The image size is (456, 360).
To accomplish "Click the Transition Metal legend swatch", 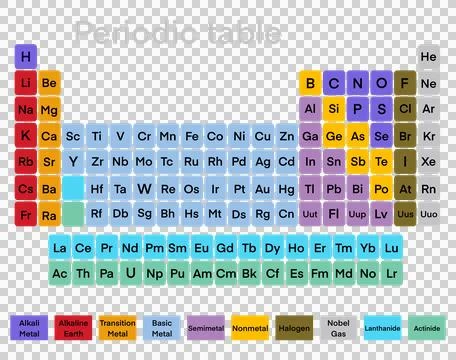I will (117, 328).
